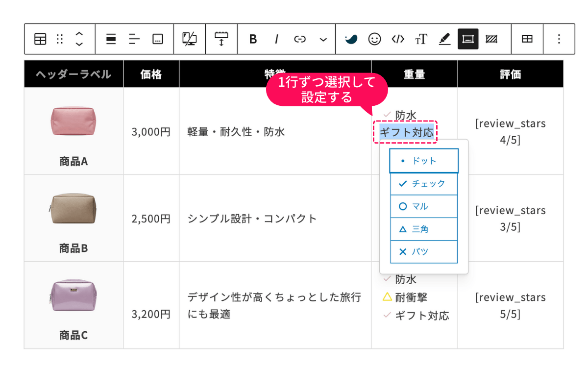The image size is (588, 392).
Task: Open the emoji picker icon
Action: coord(375,39)
